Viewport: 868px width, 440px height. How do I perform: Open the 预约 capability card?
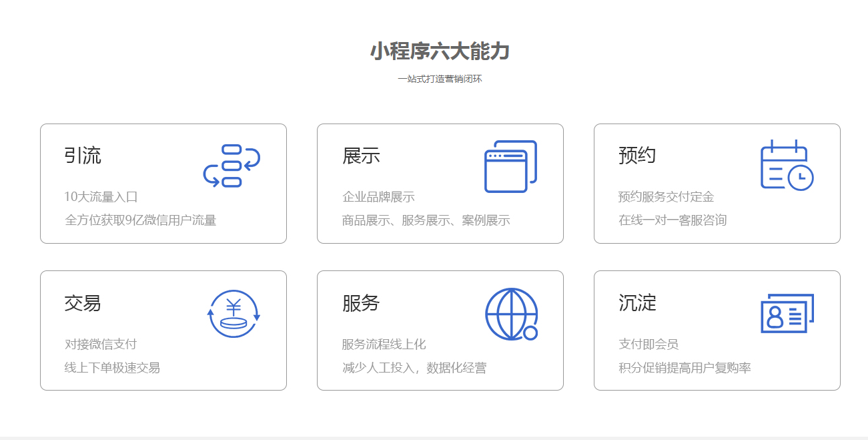click(717, 182)
